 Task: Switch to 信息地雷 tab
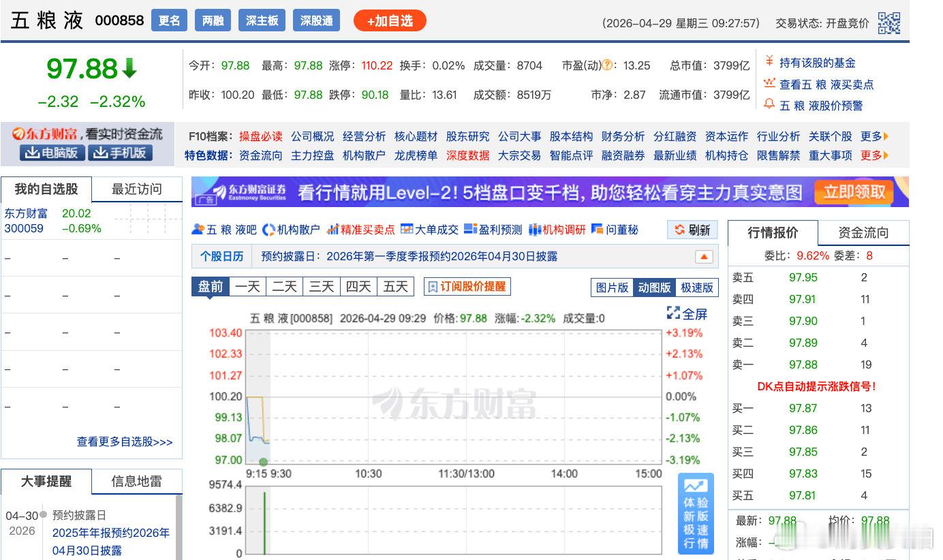137,481
